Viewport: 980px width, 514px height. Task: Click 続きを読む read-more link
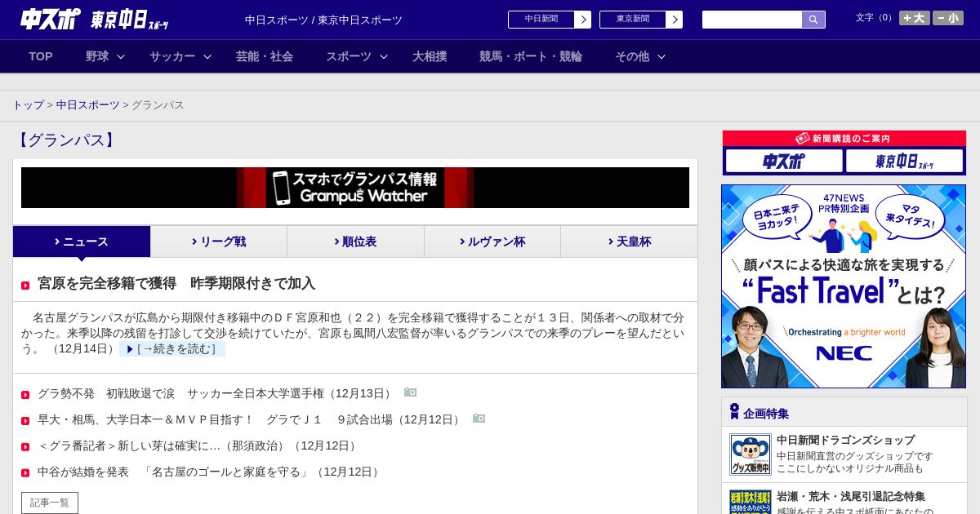pyautogui.click(x=172, y=349)
